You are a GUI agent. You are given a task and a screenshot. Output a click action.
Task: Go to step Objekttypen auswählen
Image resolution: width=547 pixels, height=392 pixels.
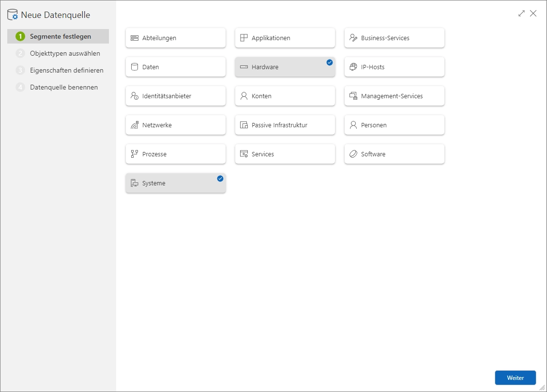coord(65,53)
